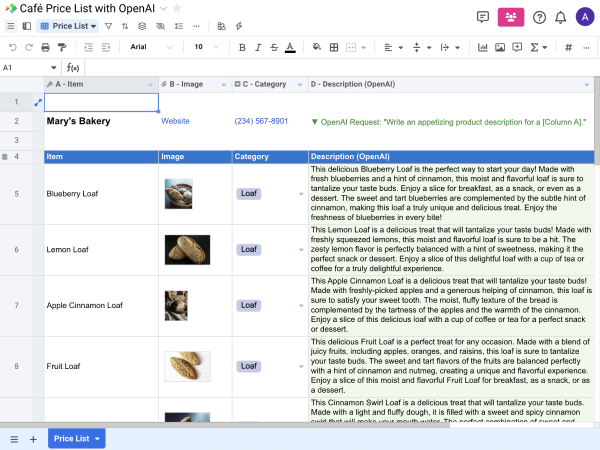Open the hamburger main menu
The width and height of the screenshot is (600, 450).
click(x=11, y=26)
